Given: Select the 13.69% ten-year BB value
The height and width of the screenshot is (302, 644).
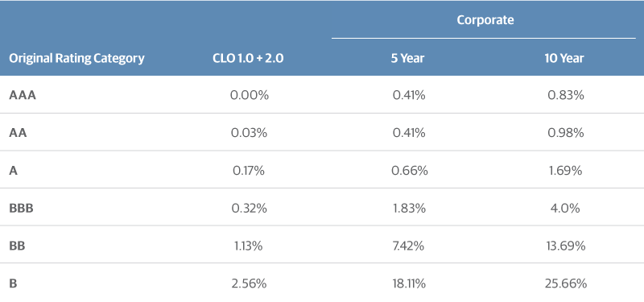Looking at the screenshot, I should tap(565, 246).
